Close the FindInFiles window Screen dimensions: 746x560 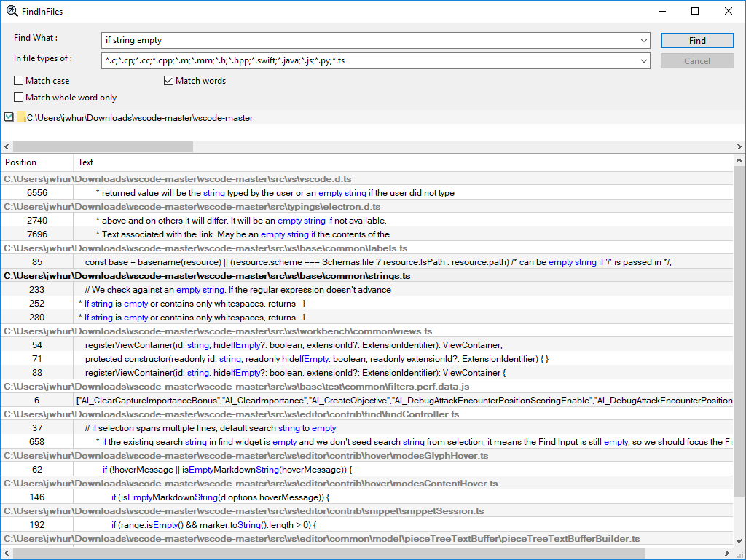coord(728,11)
